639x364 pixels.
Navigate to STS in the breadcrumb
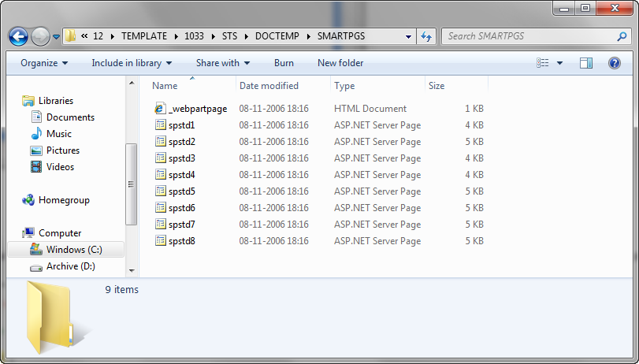[x=229, y=36]
